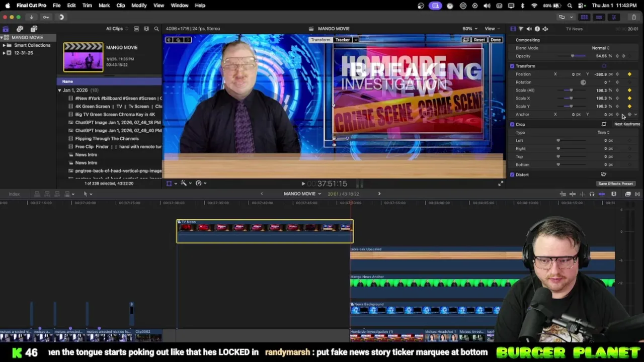Select the Tracker mode button
644x362 pixels.
point(342,40)
